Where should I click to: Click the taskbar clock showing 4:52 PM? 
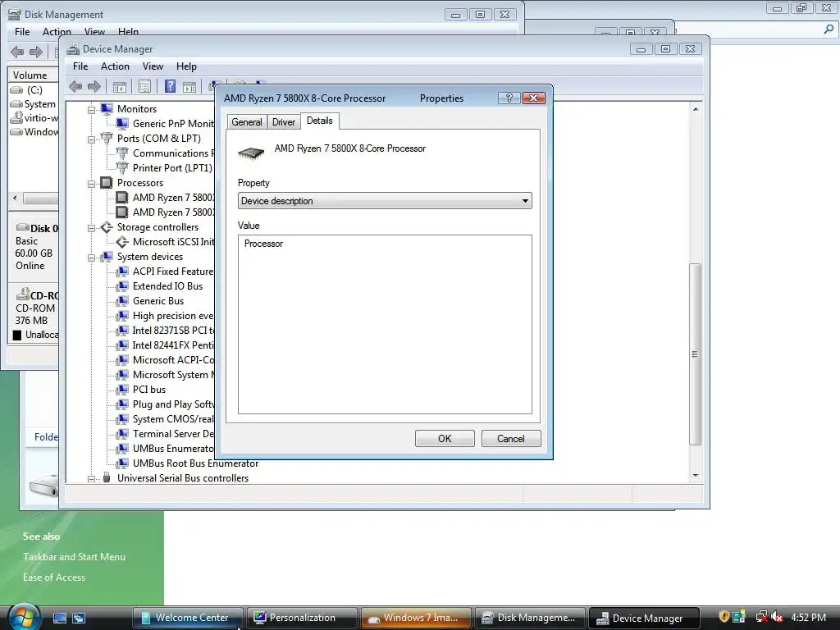[x=808, y=617]
